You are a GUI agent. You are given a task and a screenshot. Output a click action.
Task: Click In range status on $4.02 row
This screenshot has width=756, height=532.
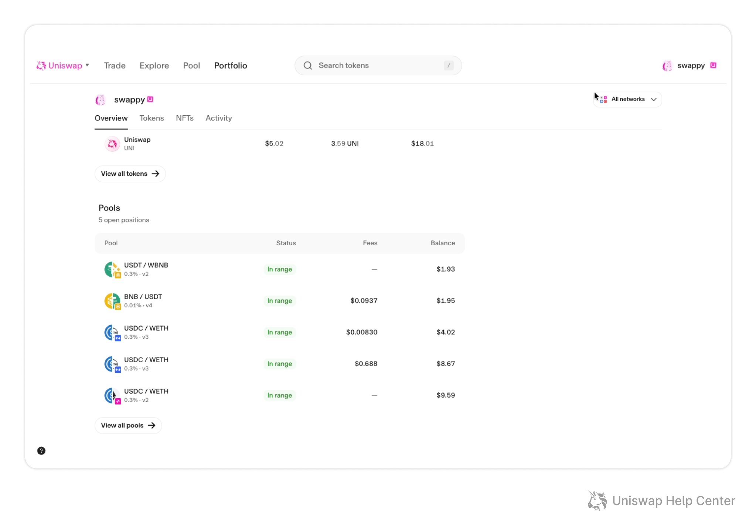click(x=280, y=332)
